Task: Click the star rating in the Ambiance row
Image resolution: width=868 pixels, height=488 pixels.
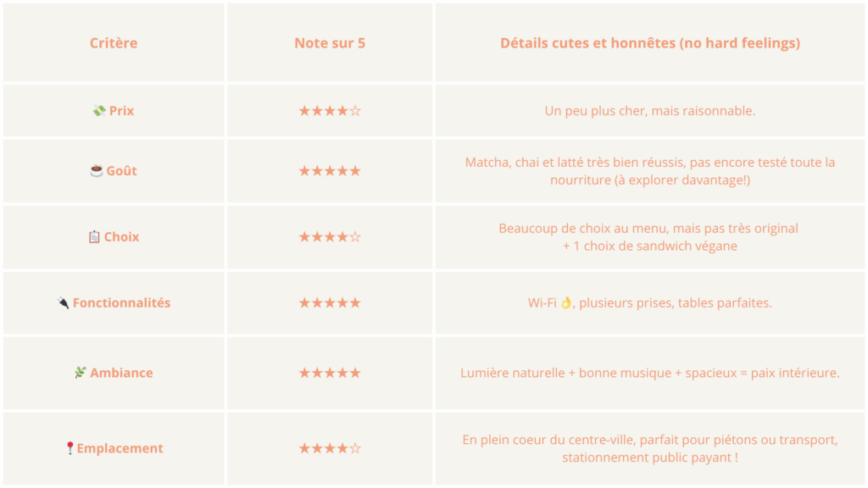Action: pyautogui.click(x=330, y=373)
